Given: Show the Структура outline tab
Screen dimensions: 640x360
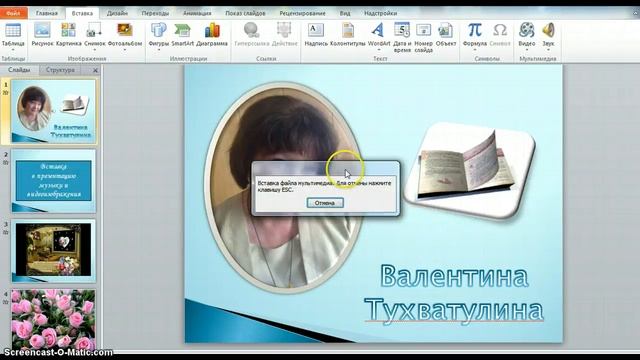Looking at the screenshot, I should tap(60, 70).
